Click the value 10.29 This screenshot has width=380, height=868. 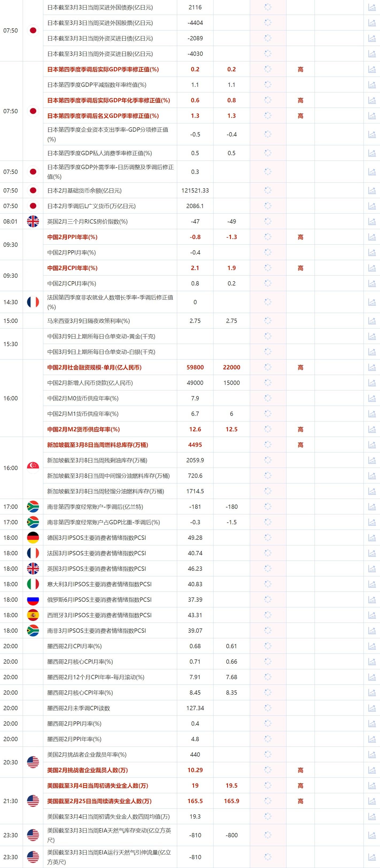pyautogui.click(x=195, y=770)
